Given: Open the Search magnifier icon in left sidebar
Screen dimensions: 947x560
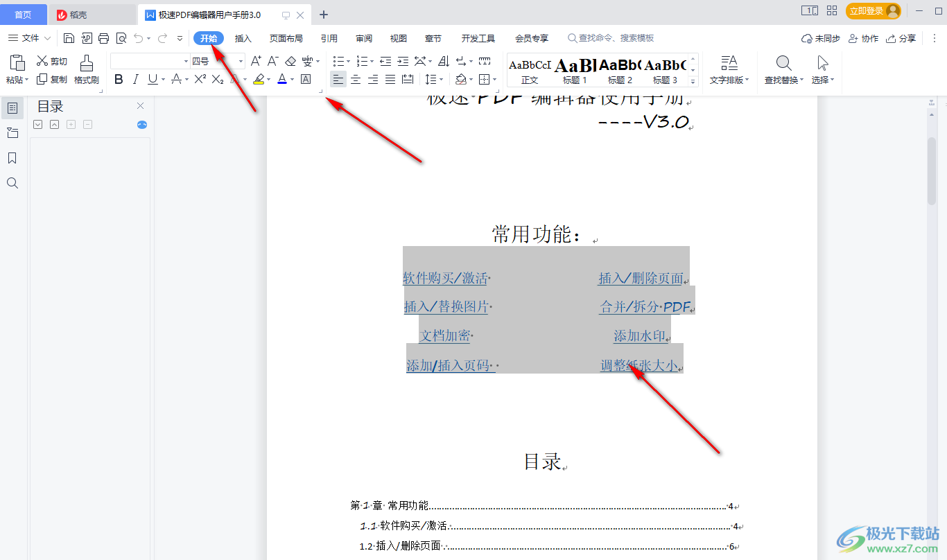Looking at the screenshot, I should (12, 183).
